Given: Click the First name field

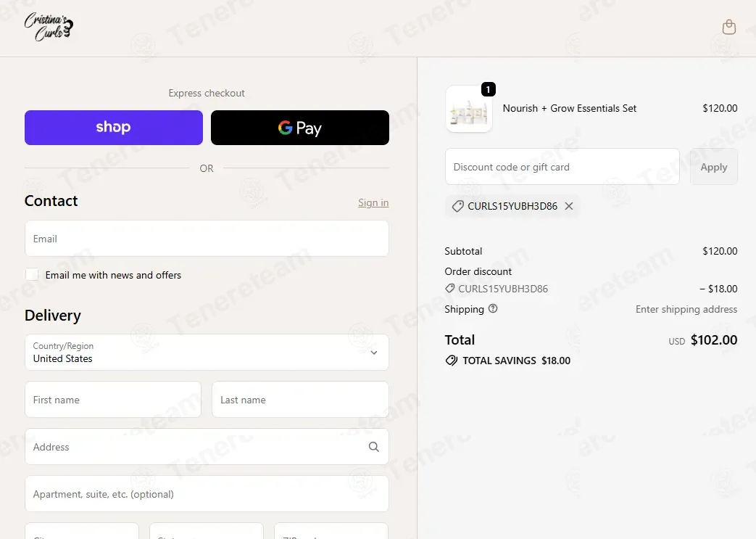Looking at the screenshot, I should [x=113, y=400].
